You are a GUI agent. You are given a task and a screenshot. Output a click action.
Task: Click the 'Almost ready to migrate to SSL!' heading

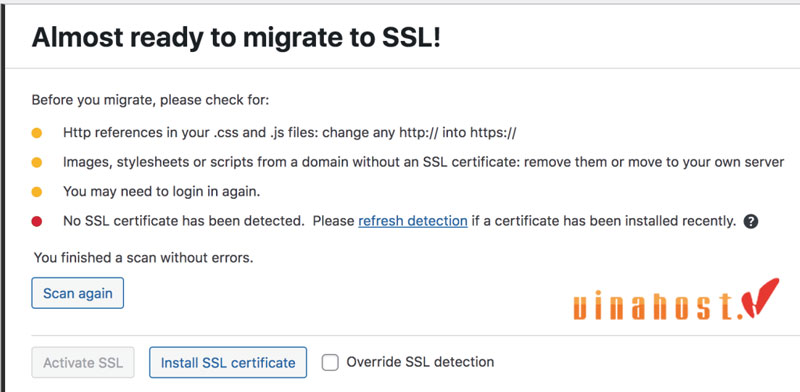coord(236,37)
